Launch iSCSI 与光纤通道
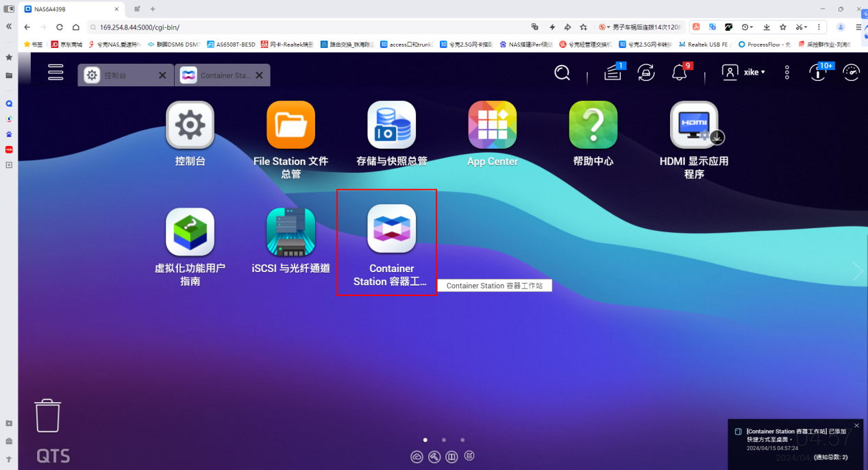 290,231
